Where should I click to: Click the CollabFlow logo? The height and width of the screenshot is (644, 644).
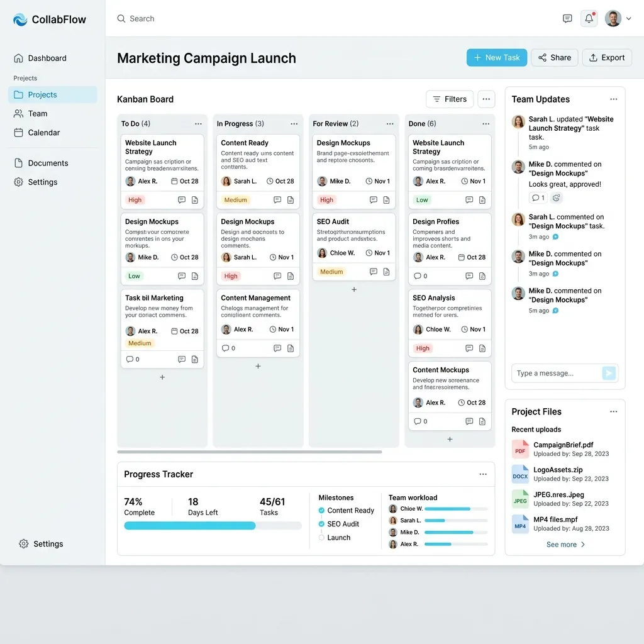[50, 19]
